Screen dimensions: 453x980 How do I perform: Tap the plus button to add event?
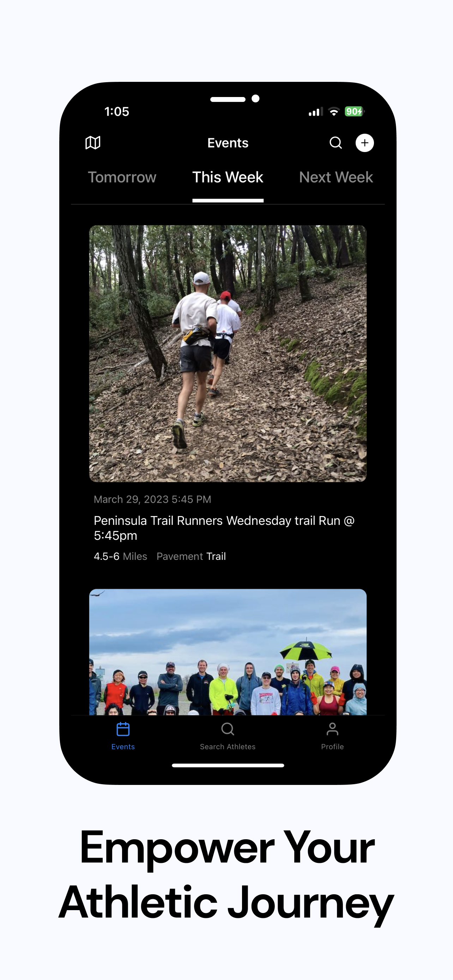coord(364,143)
